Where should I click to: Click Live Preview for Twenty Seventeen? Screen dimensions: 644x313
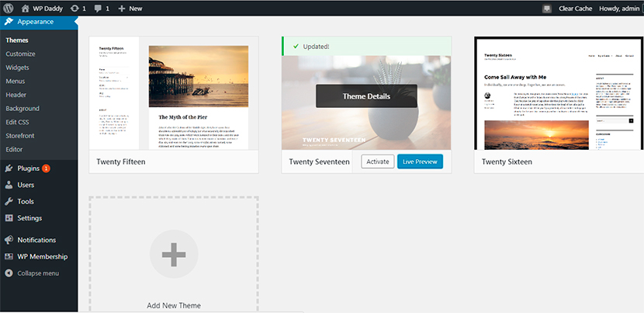click(x=421, y=162)
